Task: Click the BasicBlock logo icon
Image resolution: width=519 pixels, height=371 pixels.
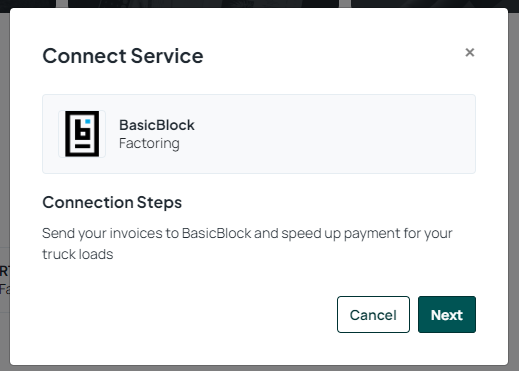Action: (82, 134)
